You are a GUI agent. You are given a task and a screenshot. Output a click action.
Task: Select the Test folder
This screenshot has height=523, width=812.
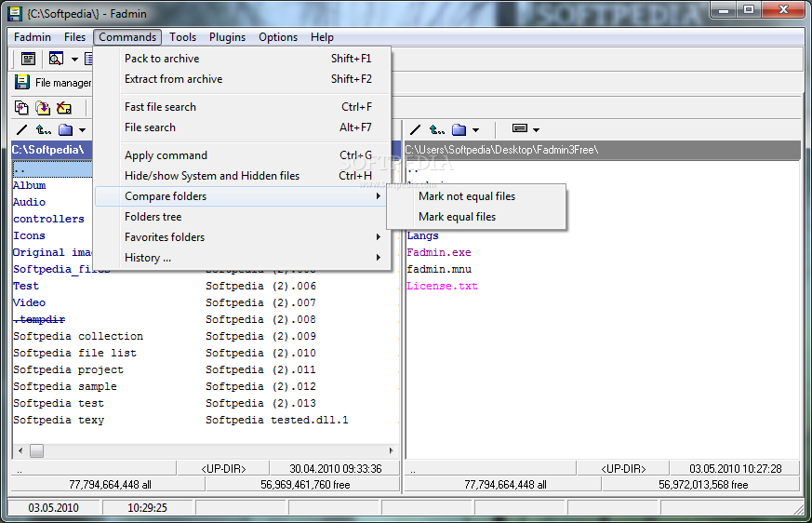click(26, 286)
